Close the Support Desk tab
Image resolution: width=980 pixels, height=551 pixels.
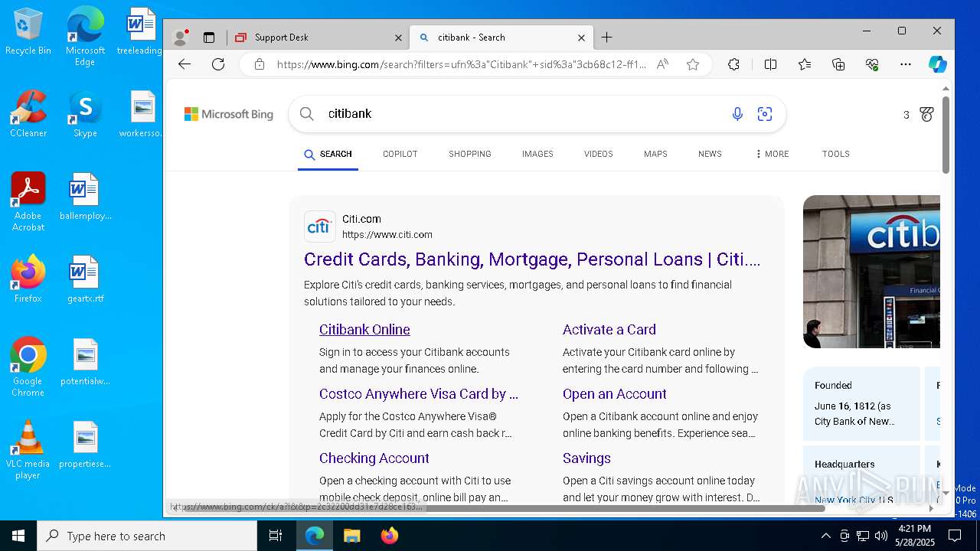pyautogui.click(x=398, y=37)
